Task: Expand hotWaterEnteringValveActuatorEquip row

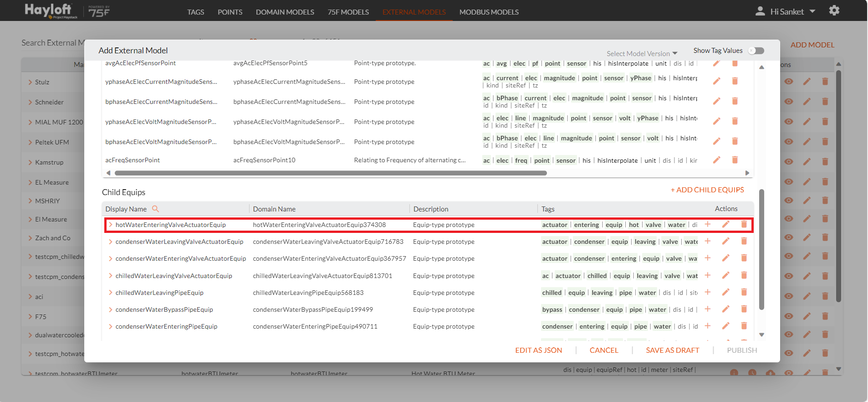Action: [x=111, y=225]
